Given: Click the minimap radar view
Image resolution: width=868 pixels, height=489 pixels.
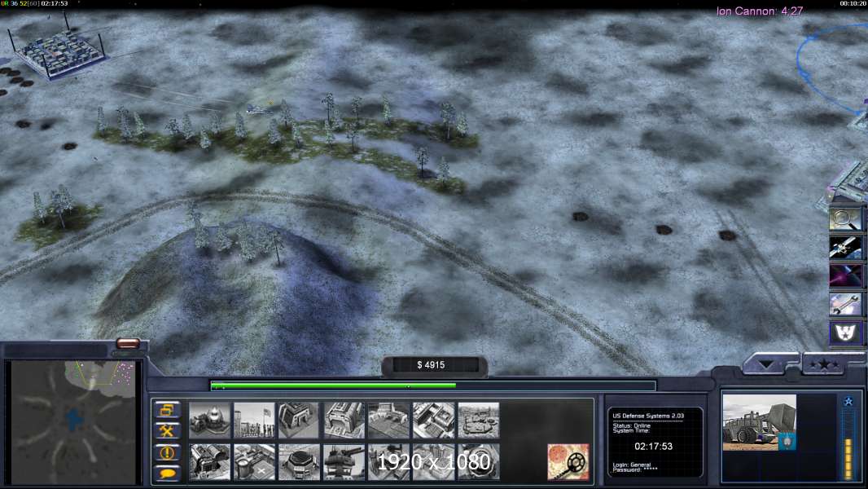Looking at the screenshot, I should (x=73, y=421).
